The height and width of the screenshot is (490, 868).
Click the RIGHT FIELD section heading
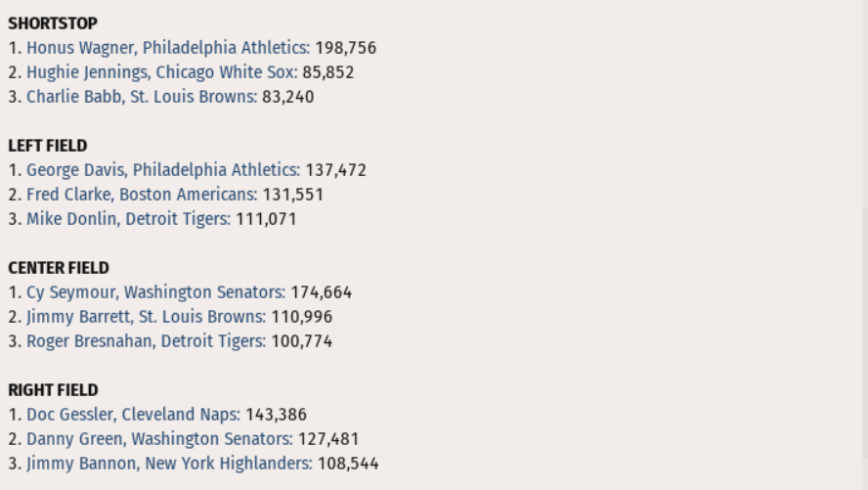point(54,390)
